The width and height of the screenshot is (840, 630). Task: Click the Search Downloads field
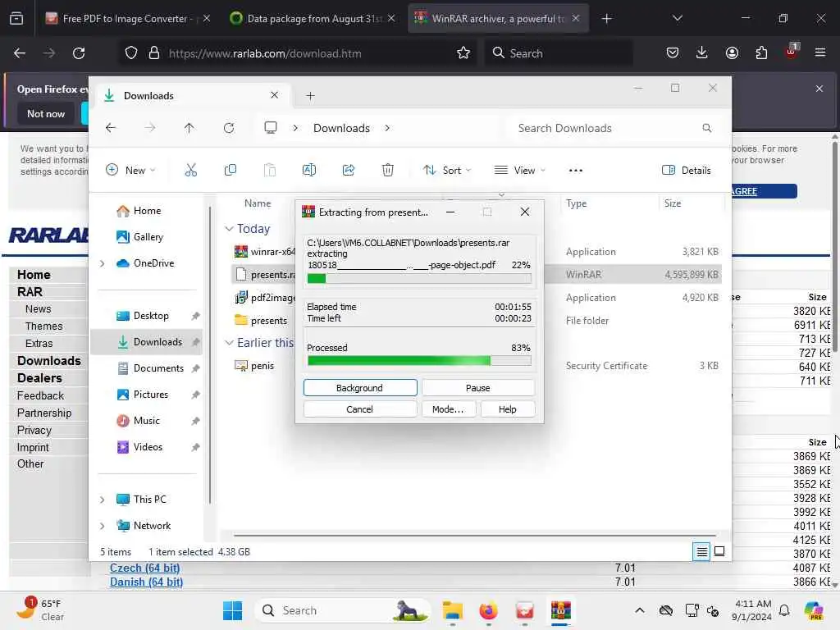(x=613, y=128)
